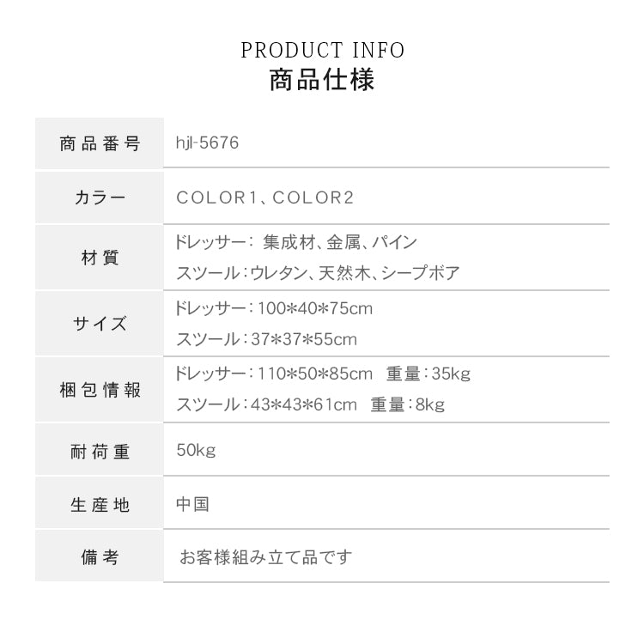Click the PRODUCT INFO heading
The image size is (644, 644).
(x=322, y=51)
